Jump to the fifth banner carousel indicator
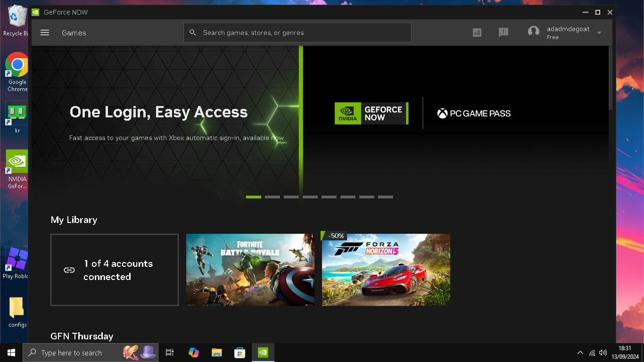 click(x=329, y=197)
